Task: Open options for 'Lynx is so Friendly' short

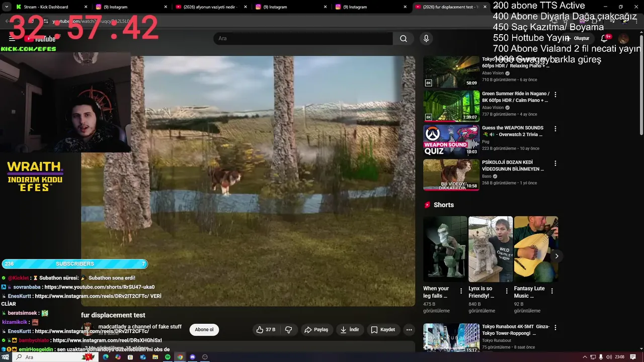Action: tap(506, 291)
